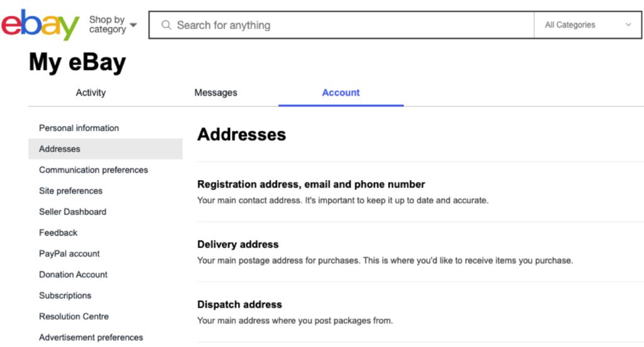
Task: Focus the Search for anything field
Action: (341, 25)
